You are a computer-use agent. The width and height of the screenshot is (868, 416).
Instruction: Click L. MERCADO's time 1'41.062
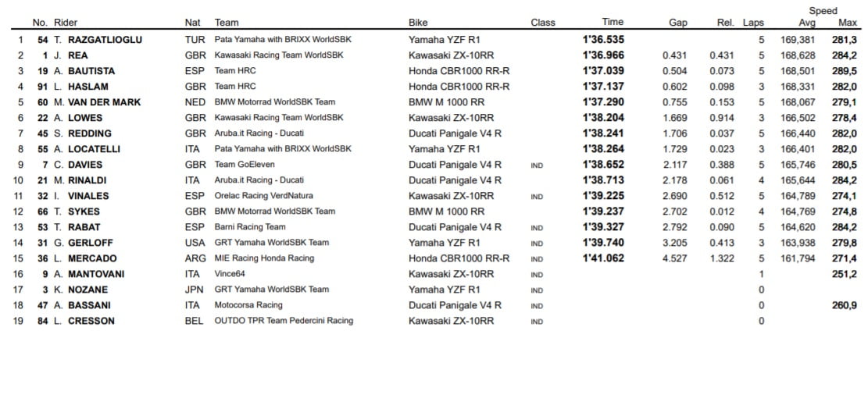603,258
